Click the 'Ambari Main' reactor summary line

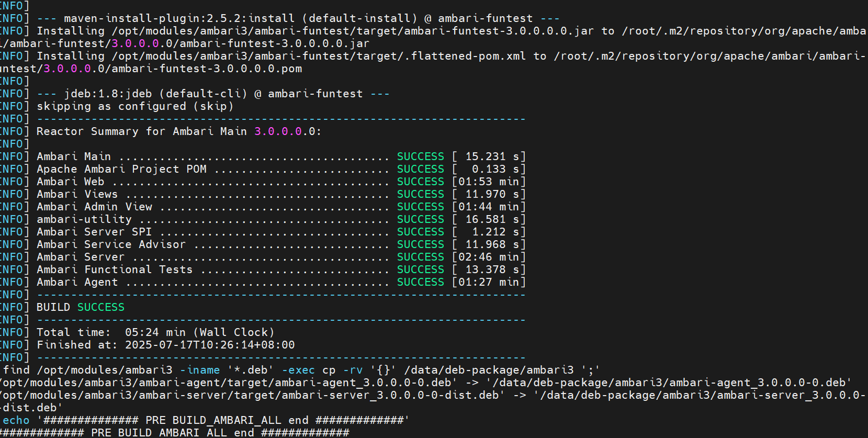pos(263,156)
